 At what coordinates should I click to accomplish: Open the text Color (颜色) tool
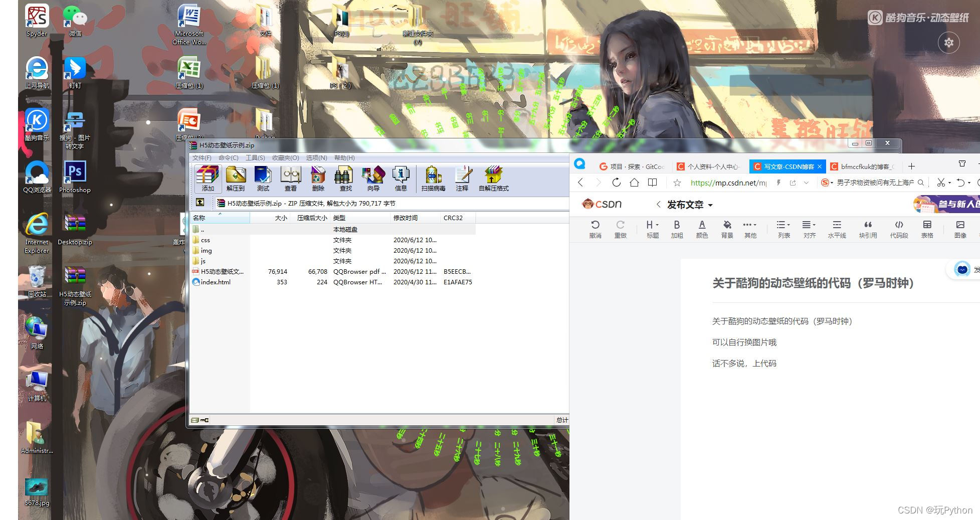[x=702, y=229]
